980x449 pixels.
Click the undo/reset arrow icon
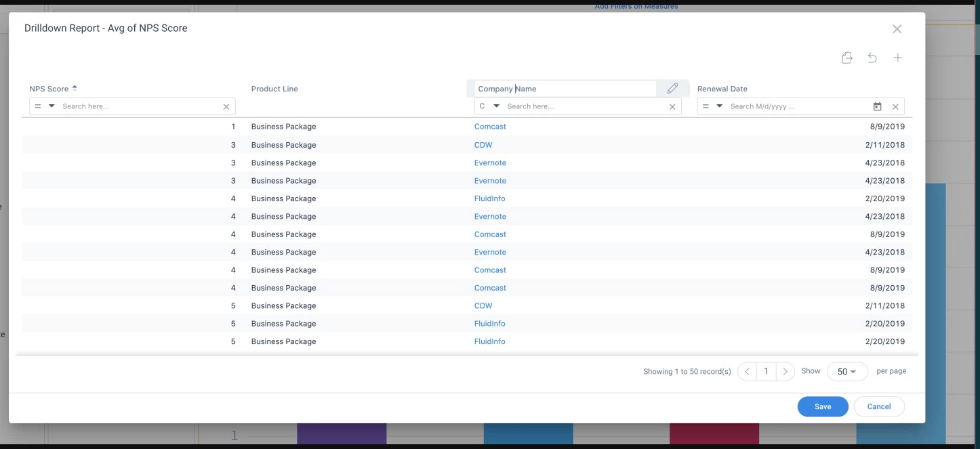(x=872, y=58)
